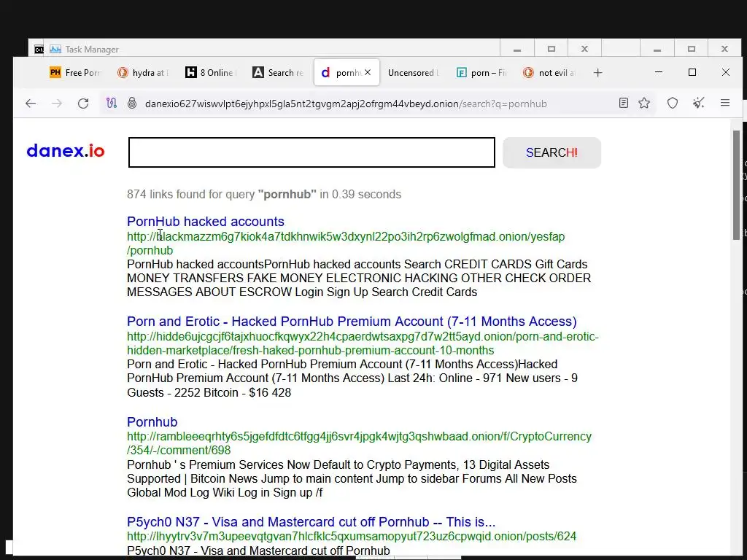Click the SEARCH! button
The image size is (747, 560).
coord(551,152)
